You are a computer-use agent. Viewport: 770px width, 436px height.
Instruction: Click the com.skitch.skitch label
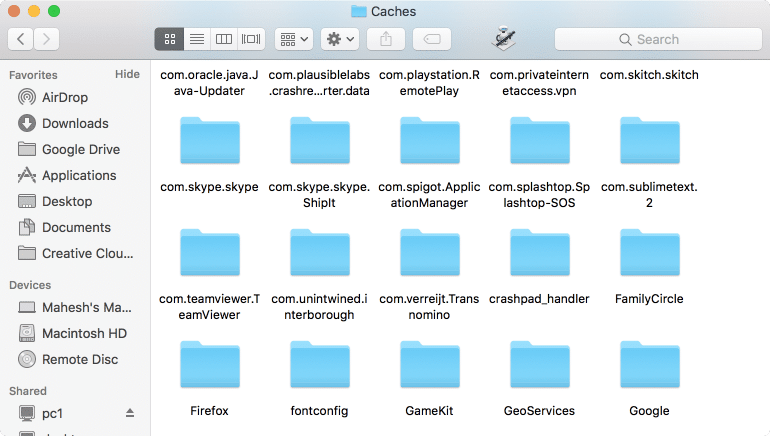click(x=649, y=75)
